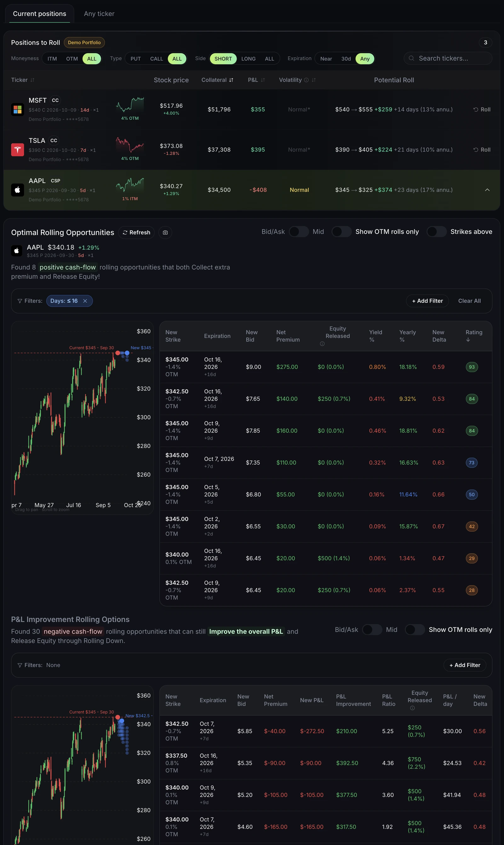
Task: Open TSLA mini sparkline chart
Action: (x=130, y=145)
